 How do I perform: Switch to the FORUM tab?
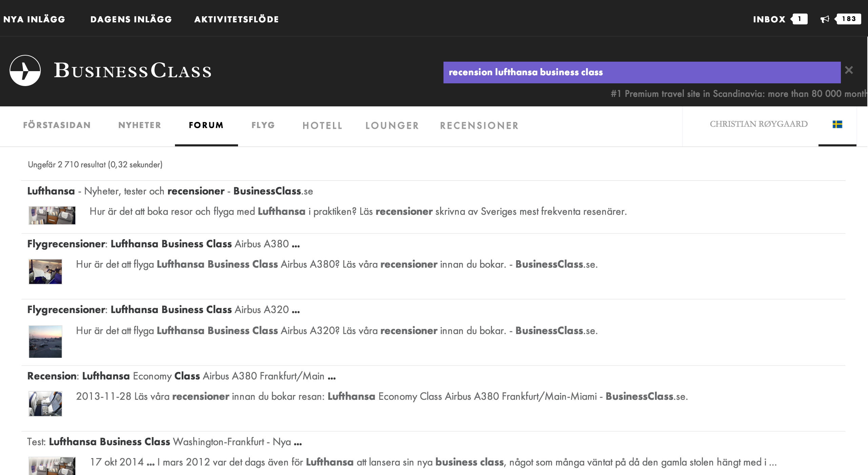206,125
